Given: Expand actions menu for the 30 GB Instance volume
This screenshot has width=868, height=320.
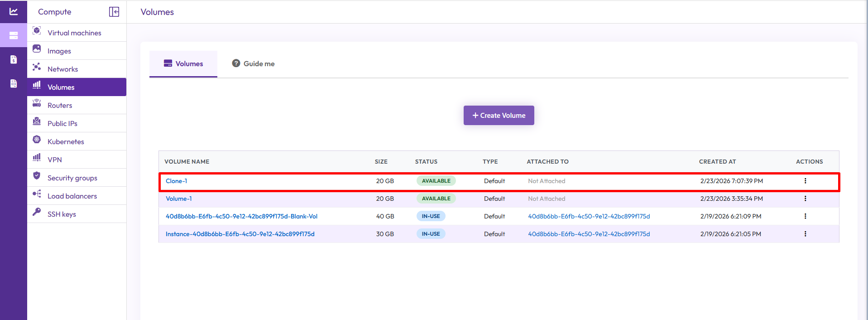Looking at the screenshot, I should coord(805,234).
